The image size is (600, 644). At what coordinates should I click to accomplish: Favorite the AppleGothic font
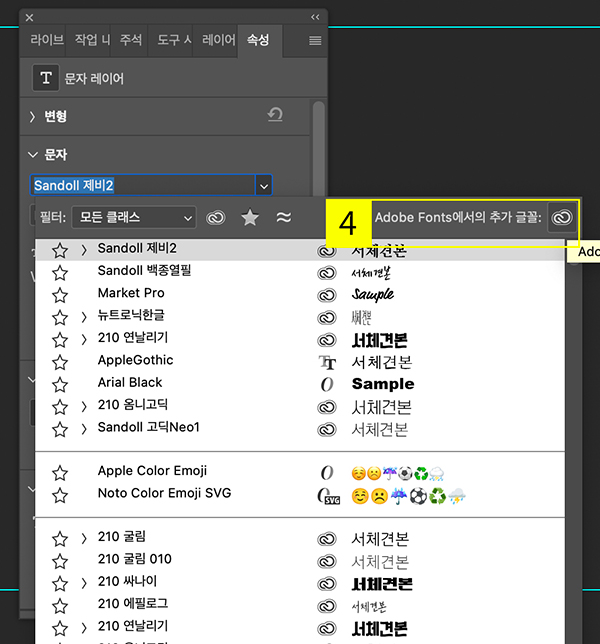(60, 362)
